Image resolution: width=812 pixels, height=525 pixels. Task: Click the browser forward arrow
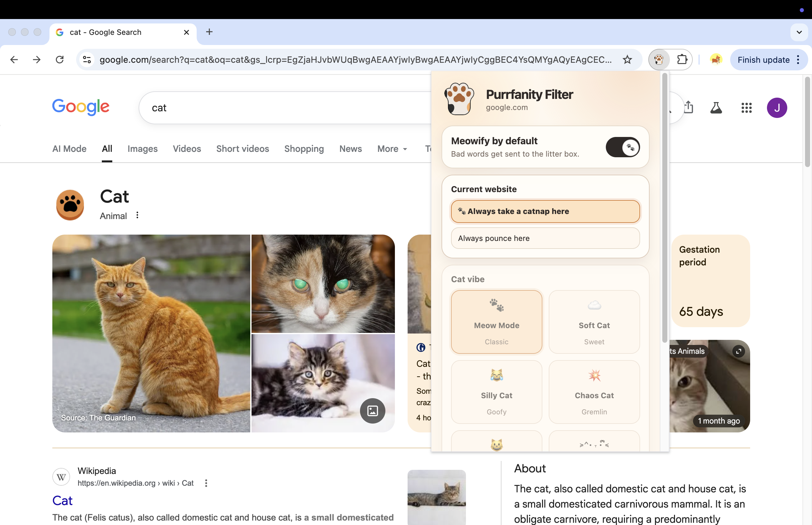pos(37,60)
